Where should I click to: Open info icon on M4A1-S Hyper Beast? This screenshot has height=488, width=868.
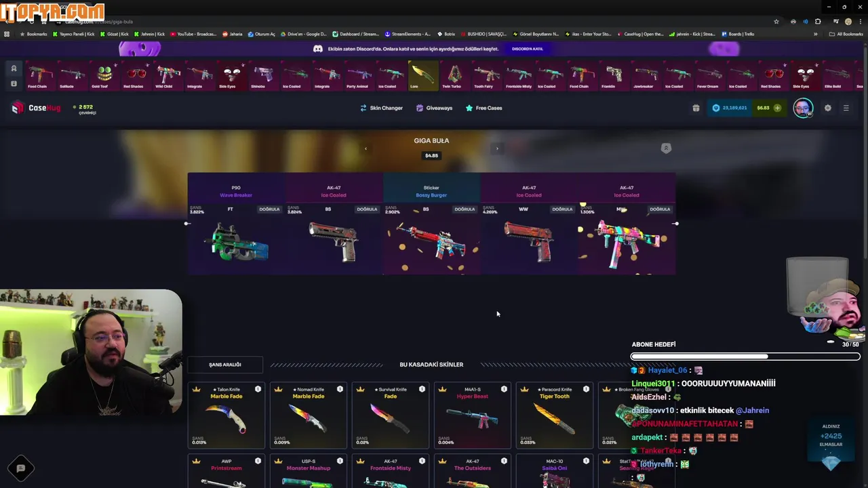pyautogui.click(x=504, y=389)
